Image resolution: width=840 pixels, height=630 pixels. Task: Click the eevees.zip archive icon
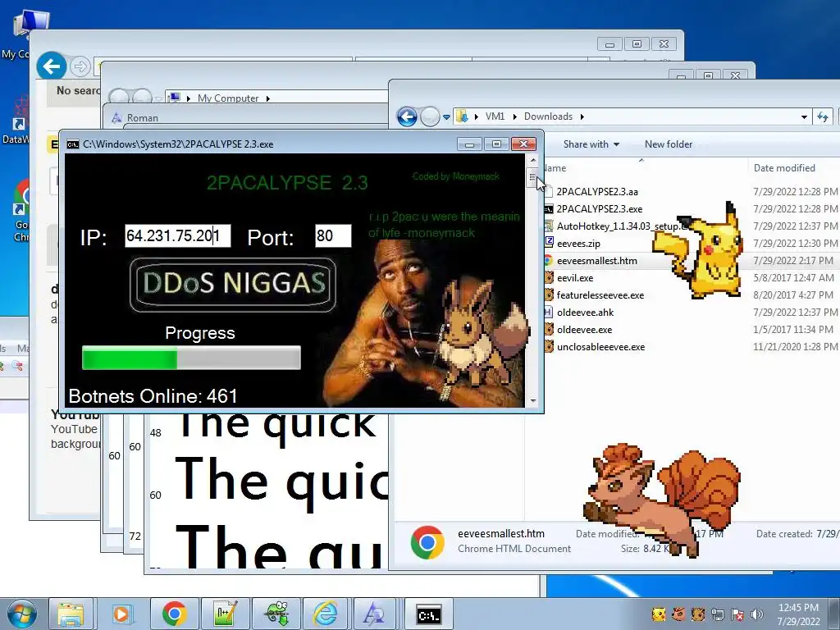click(x=549, y=242)
